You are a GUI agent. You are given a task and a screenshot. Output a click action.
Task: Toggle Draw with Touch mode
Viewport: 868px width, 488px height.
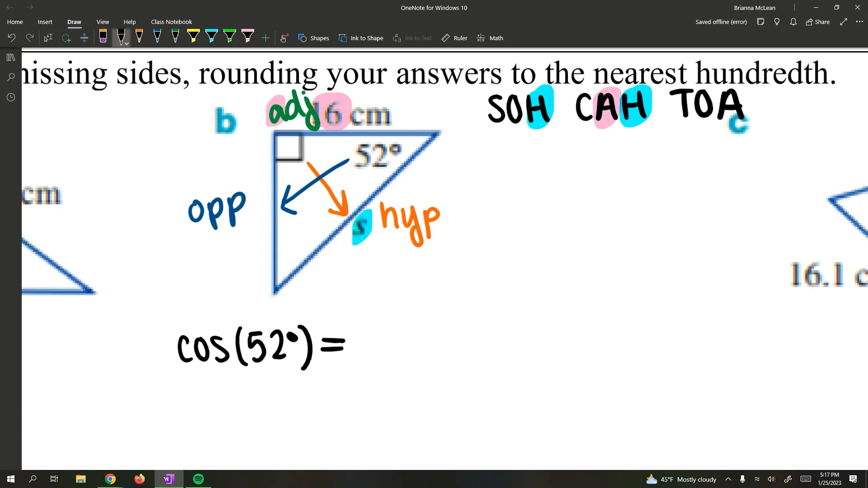coord(284,38)
